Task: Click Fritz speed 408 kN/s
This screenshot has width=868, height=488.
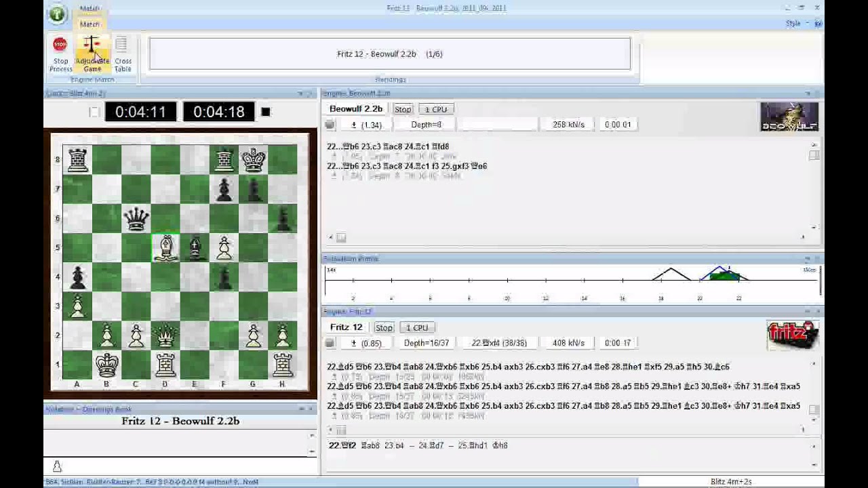Action: point(568,343)
